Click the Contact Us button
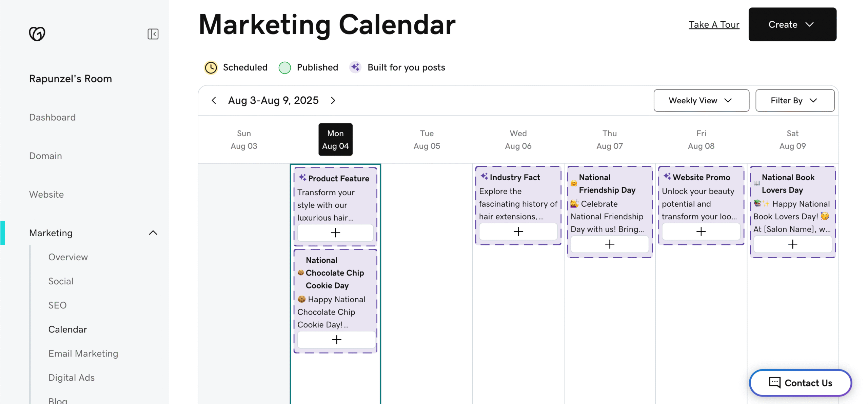Screen dimensions: 868x404 (800, 383)
